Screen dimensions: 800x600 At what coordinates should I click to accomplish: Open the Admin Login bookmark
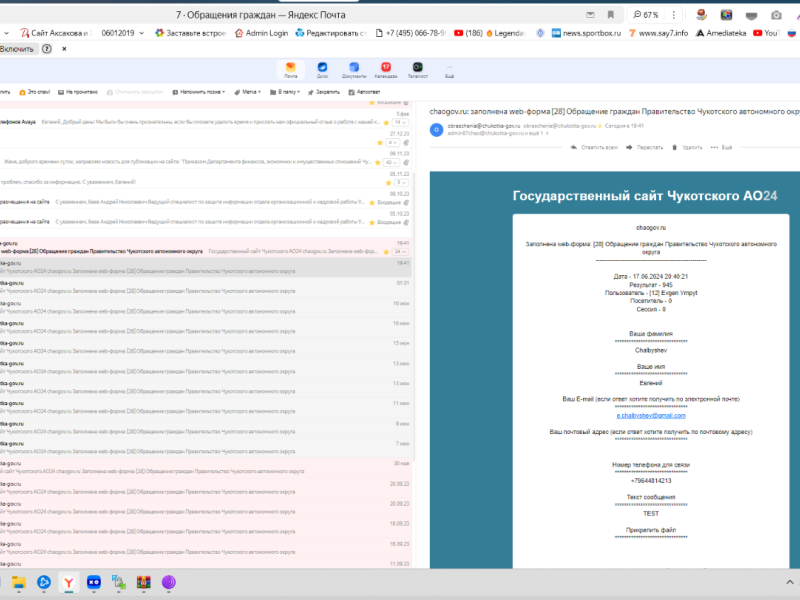(x=260, y=32)
